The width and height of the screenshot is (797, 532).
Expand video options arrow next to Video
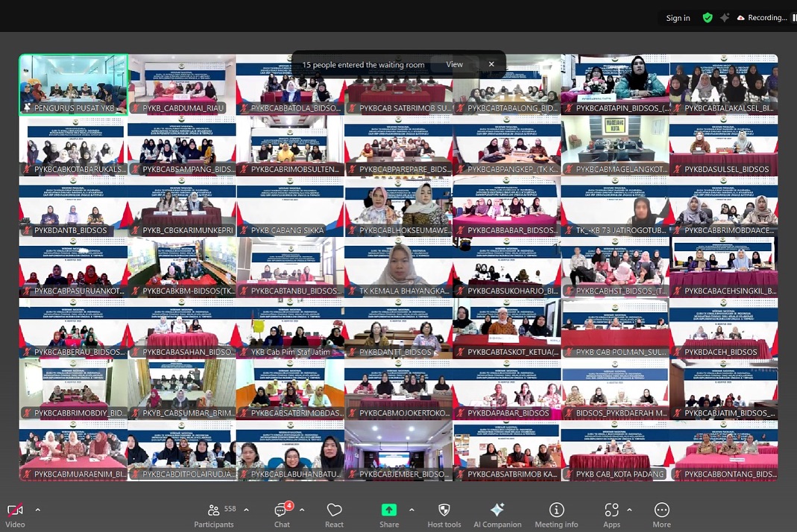(38, 510)
